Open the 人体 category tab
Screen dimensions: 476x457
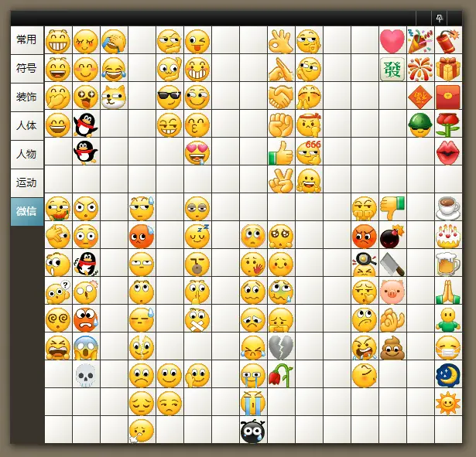(x=27, y=125)
